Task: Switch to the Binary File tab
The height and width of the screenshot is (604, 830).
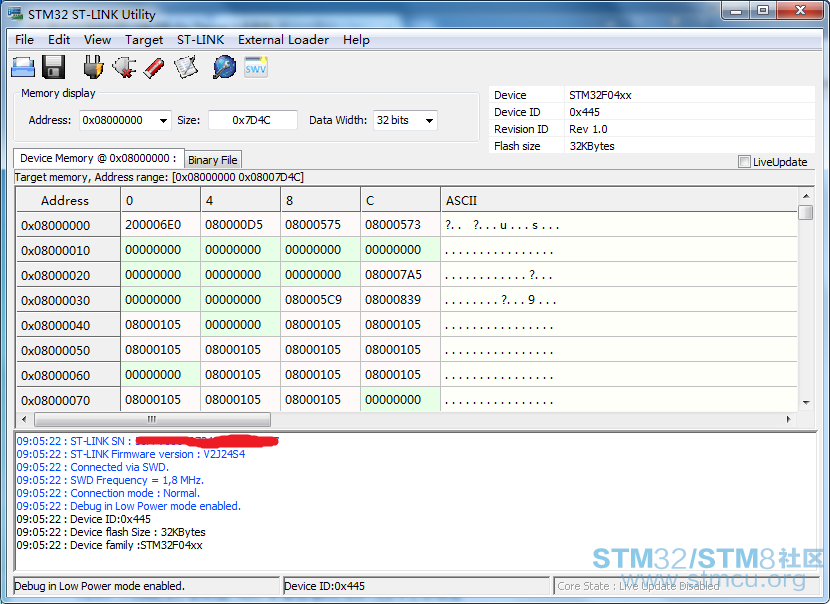Action: (x=213, y=160)
